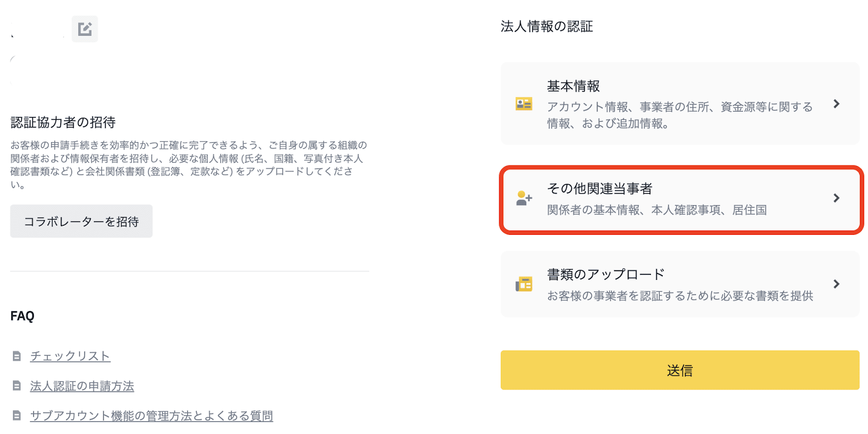Click the document icon for 書類のアップロード
Image resolution: width=868 pixels, height=434 pixels.
[x=524, y=284]
